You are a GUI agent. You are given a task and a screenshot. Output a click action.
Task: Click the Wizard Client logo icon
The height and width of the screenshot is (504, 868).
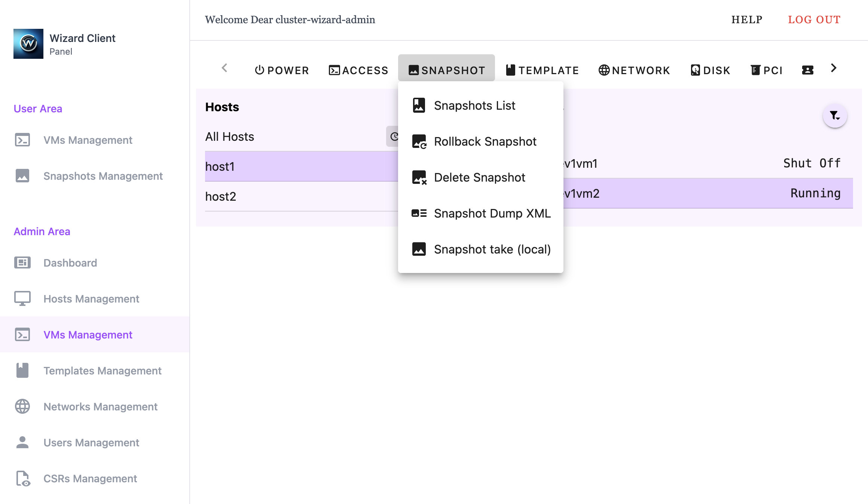[x=28, y=44]
